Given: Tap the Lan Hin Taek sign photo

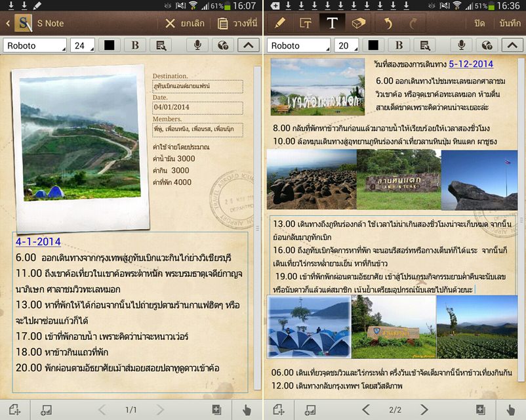Looking at the screenshot, I should 399,180.
